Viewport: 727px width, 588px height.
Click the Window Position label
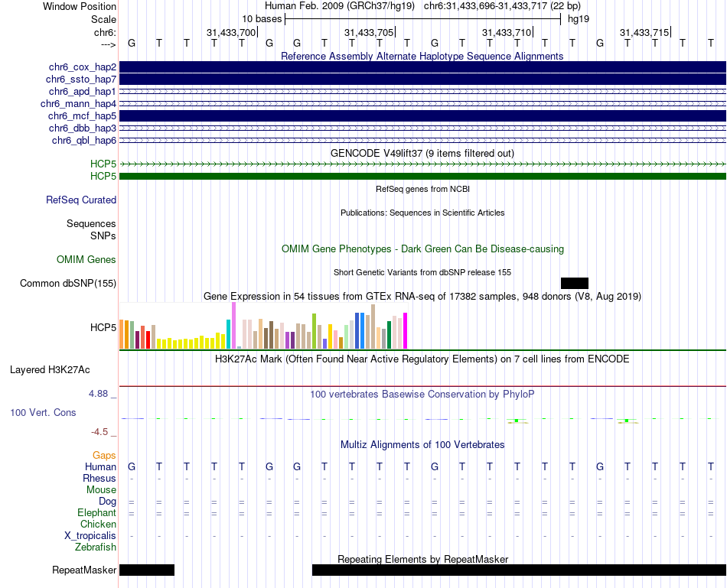80,7
